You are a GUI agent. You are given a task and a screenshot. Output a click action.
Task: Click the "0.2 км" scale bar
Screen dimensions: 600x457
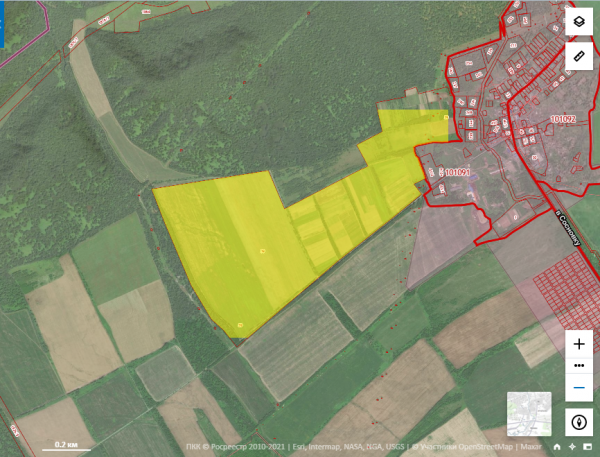pos(66,446)
